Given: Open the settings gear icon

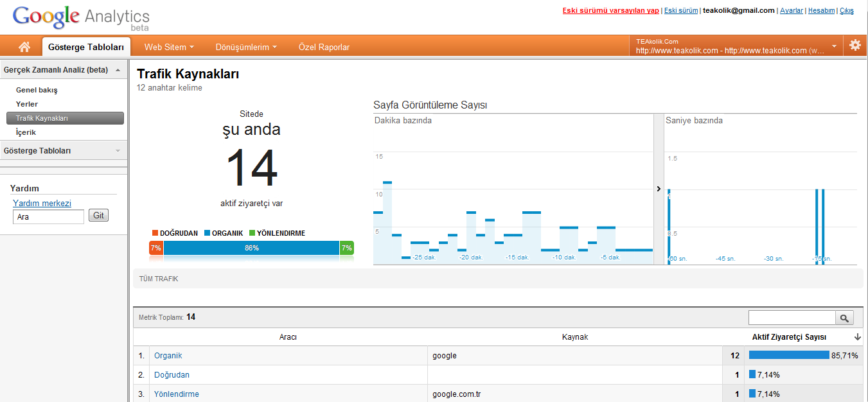Looking at the screenshot, I should point(855,45).
